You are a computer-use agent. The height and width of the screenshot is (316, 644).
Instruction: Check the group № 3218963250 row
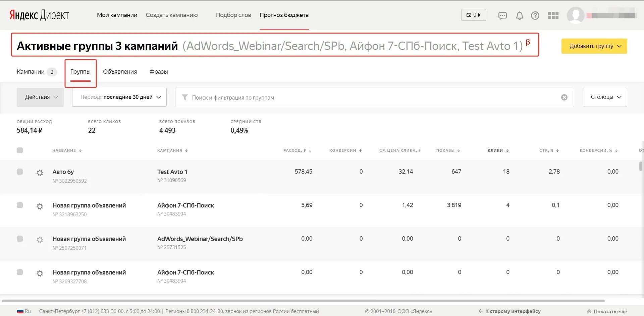pyautogui.click(x=20, y=205)
